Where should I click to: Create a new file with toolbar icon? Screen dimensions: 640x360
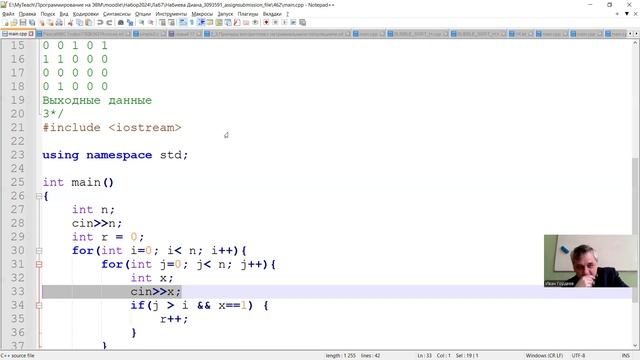(5, 22)
